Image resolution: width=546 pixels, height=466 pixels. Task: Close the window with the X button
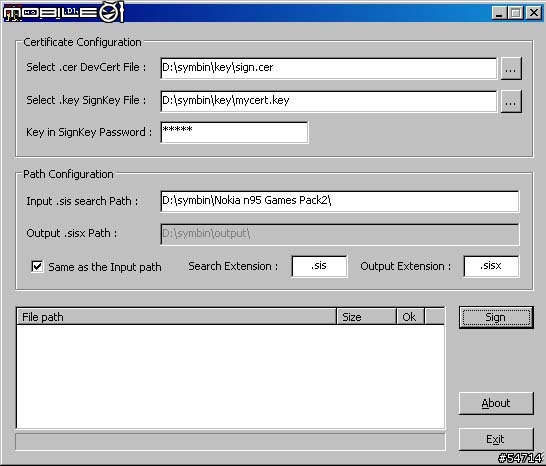(534, 13)
